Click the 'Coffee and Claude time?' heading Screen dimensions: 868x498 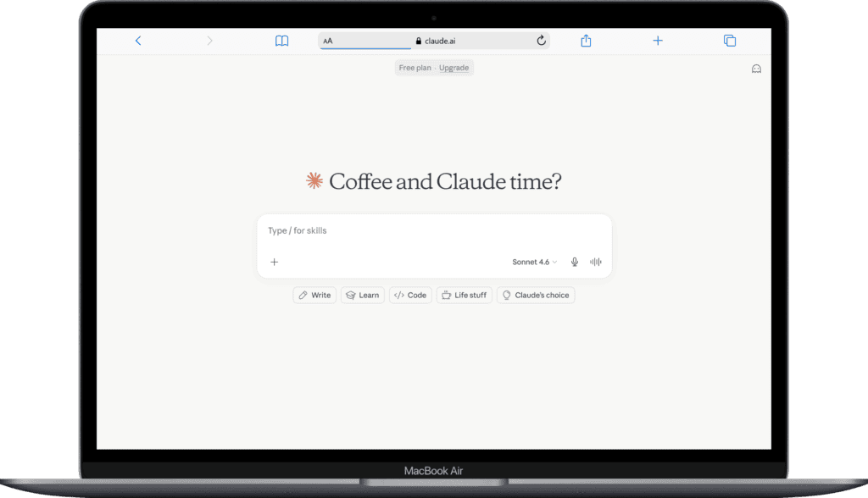click(445, 181)
